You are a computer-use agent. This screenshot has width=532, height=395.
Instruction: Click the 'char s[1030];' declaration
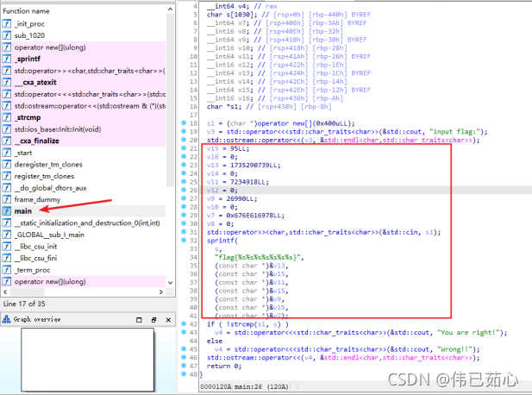coord(232,15)
